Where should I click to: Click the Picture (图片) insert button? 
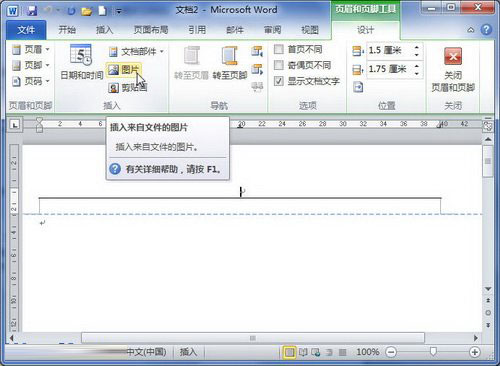(124, 70)
